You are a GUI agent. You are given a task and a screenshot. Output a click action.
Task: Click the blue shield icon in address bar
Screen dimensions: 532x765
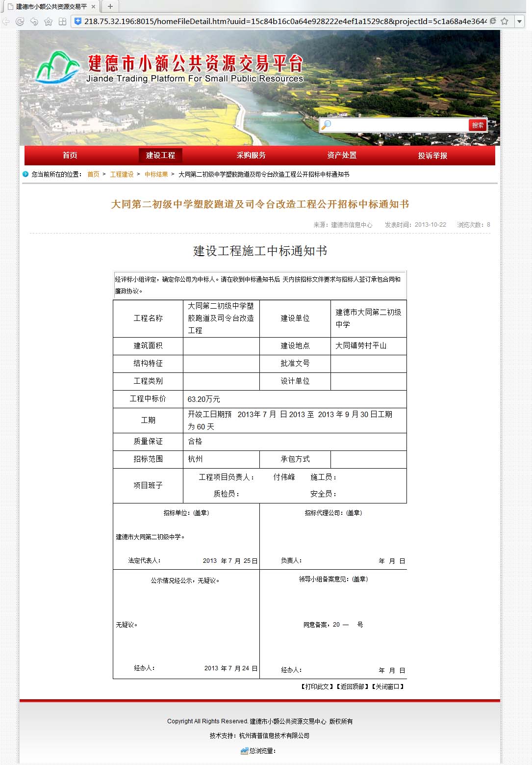pyautogui.click(x=77, y=21)
